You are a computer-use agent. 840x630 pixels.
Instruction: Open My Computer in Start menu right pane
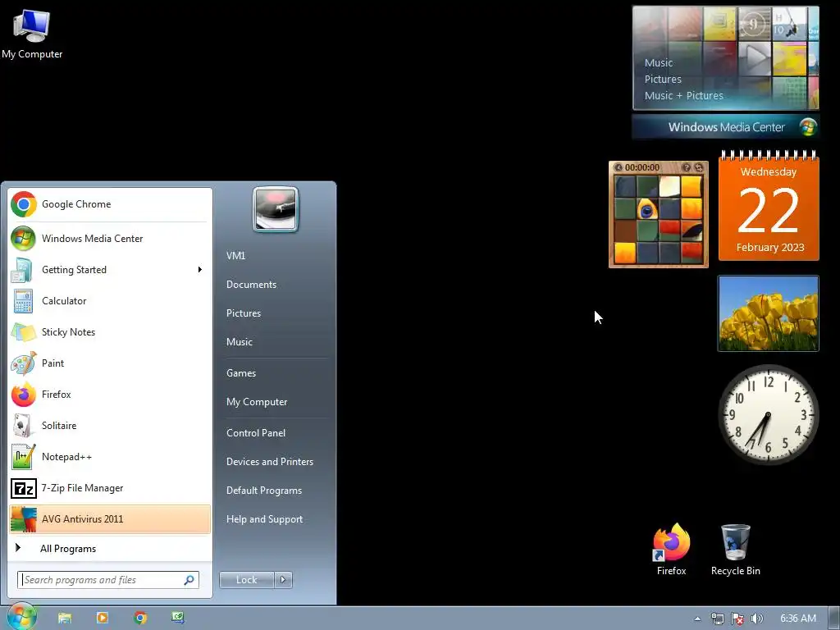coord(257,402)
